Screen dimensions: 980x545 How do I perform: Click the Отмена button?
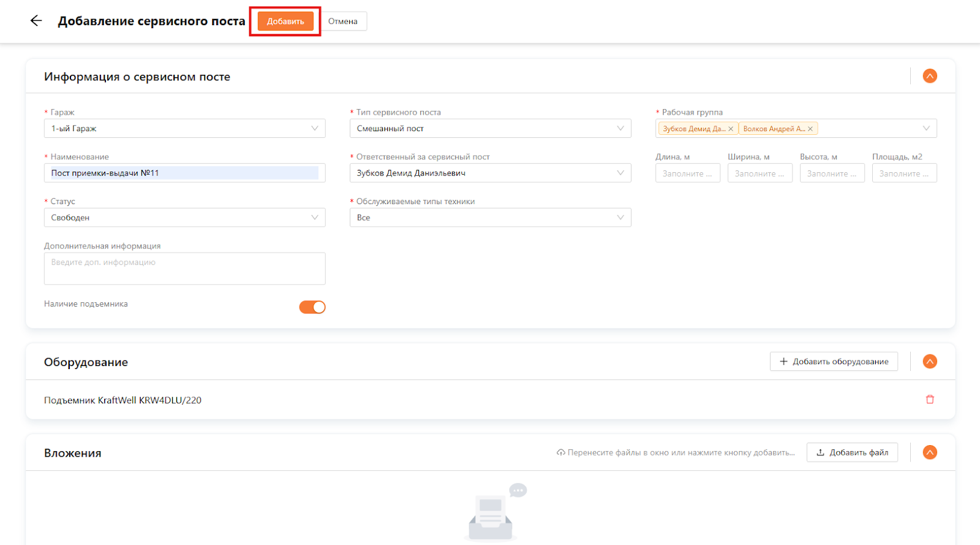click(x=343, y=21)
